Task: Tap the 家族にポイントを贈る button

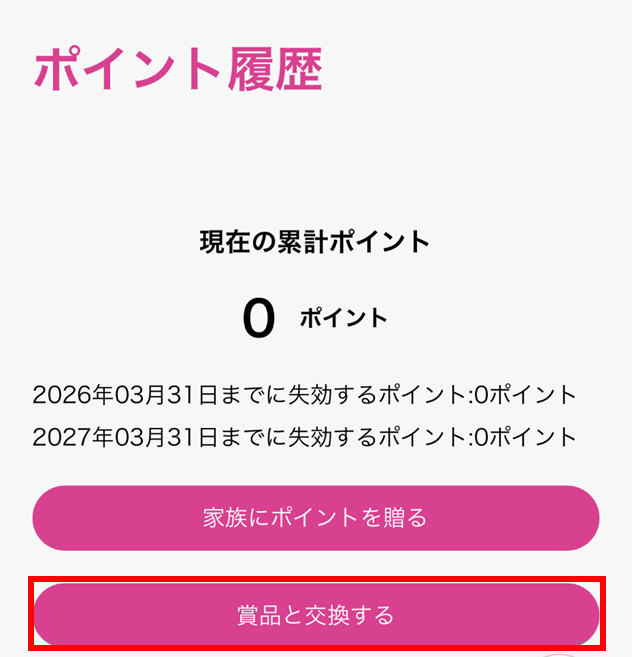Action: pyautogui.click(x=315, y=518)
